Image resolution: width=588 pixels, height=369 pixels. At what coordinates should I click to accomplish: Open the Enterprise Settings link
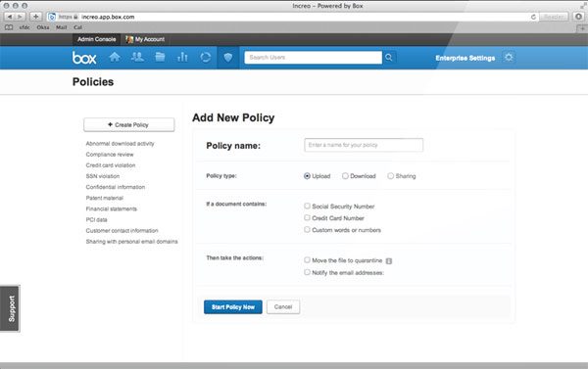click(465, 58)
